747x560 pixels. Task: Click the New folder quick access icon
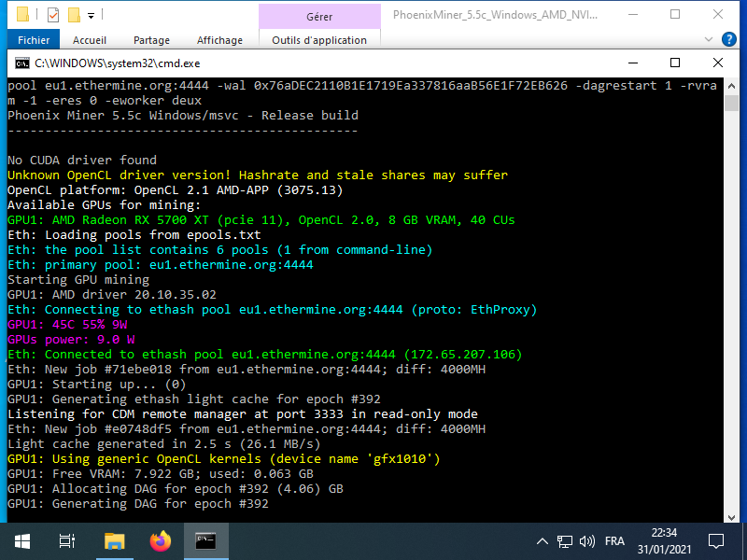(74, 15)
